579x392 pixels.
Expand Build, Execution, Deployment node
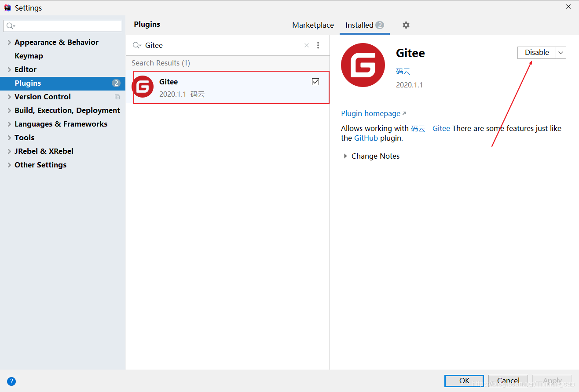click(x=9, y=110)
